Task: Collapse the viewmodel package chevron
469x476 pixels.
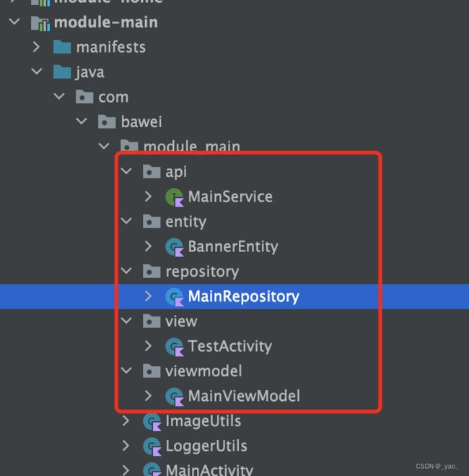Action: point(126,371)
